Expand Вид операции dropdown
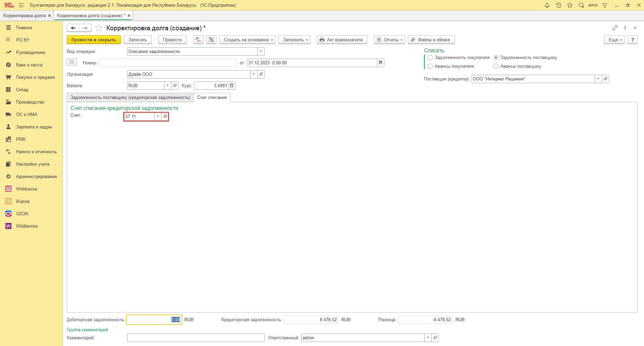 pyautogui.click(x=261, y=51)
